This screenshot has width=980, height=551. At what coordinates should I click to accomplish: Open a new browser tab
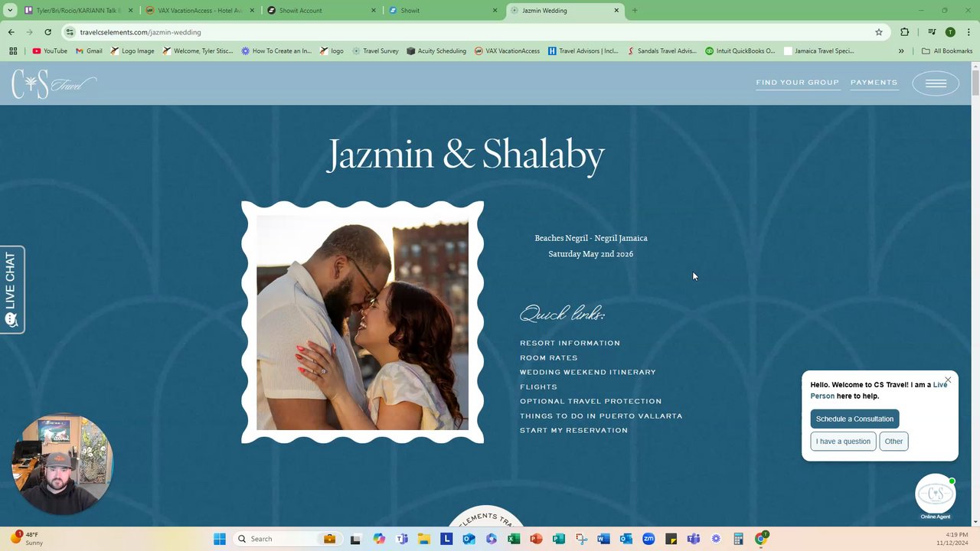635,11
